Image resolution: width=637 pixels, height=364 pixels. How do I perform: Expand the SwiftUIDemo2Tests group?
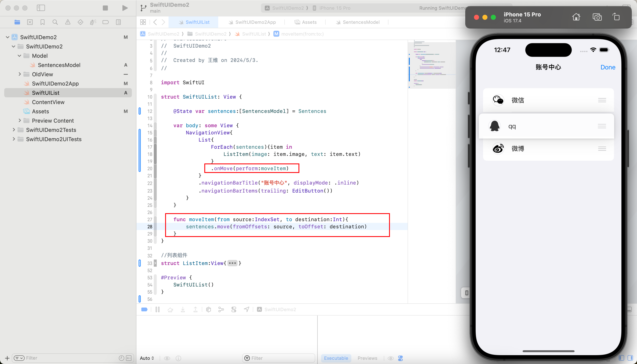tap(13, 130)
